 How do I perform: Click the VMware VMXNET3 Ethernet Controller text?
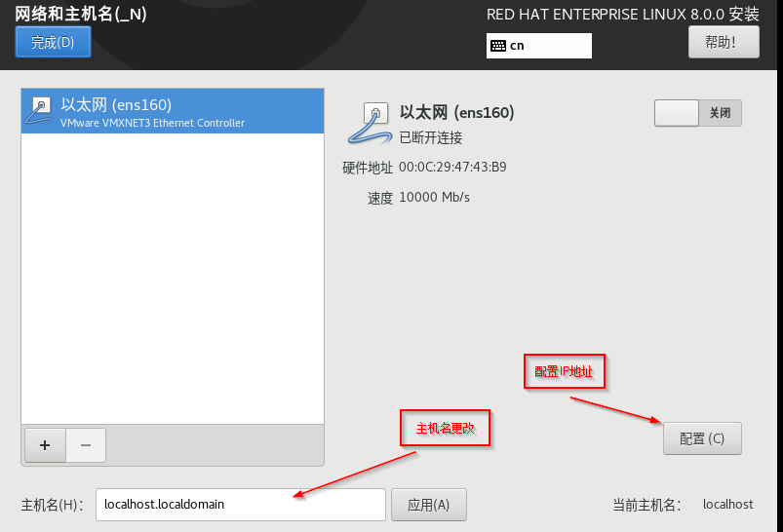coord(152,123)
